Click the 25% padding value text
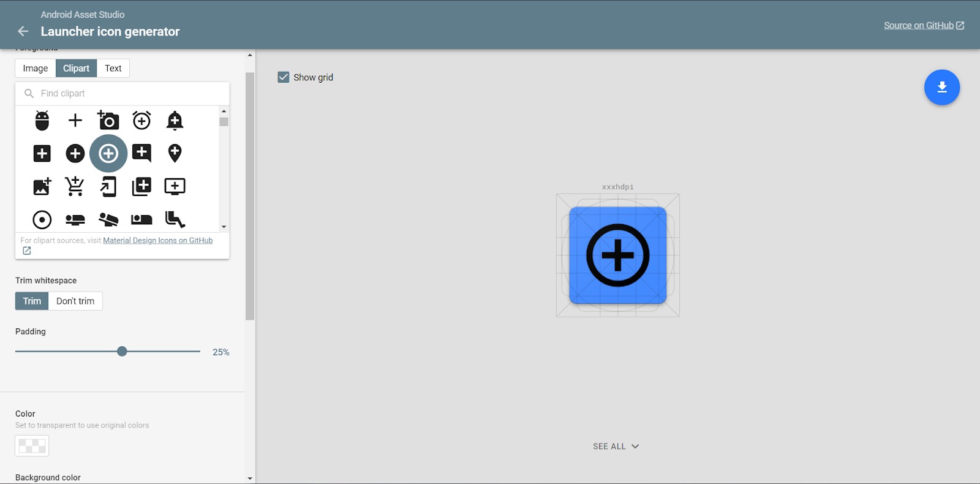 coord(221,352)
